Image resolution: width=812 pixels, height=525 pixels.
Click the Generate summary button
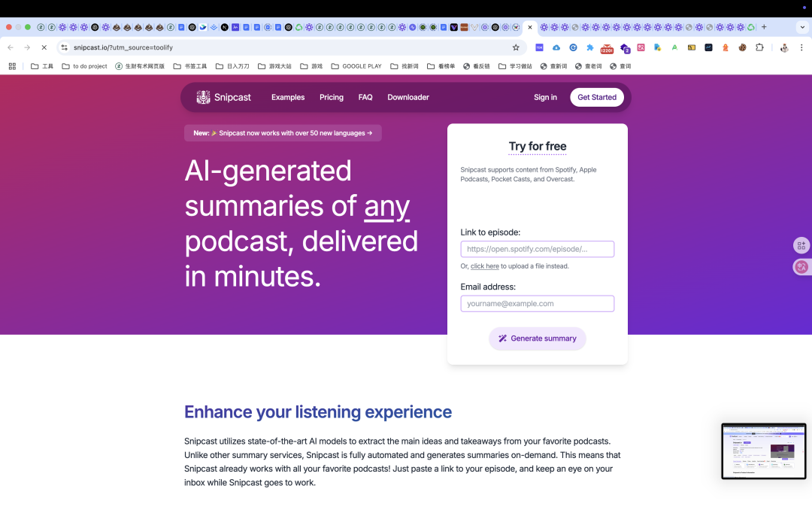(537, 338)
